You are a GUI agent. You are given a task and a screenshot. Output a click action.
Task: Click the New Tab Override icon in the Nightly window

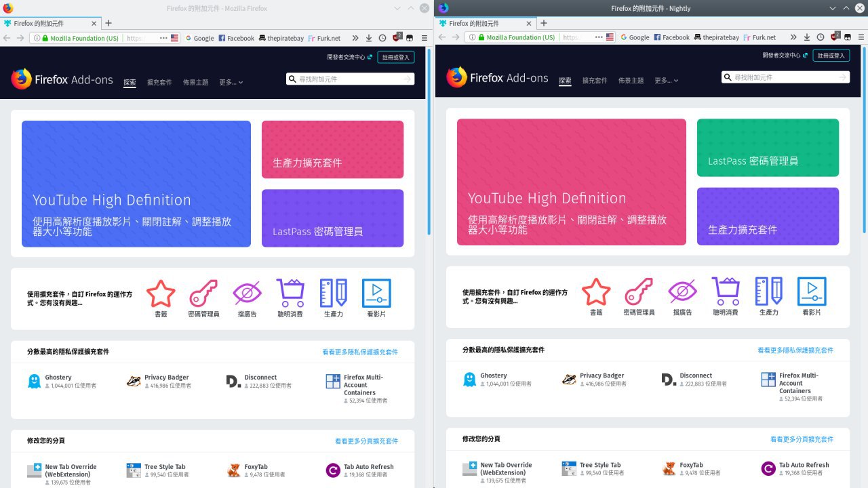click(469, 468)
